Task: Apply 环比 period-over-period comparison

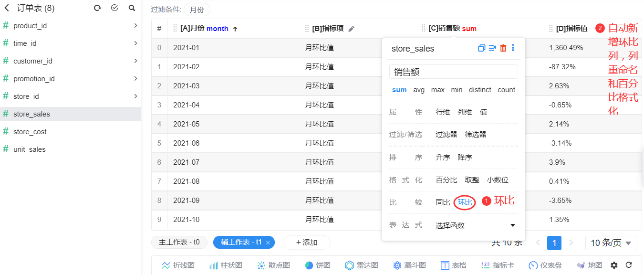Action: pyautogui.click(x=465, y=202)
